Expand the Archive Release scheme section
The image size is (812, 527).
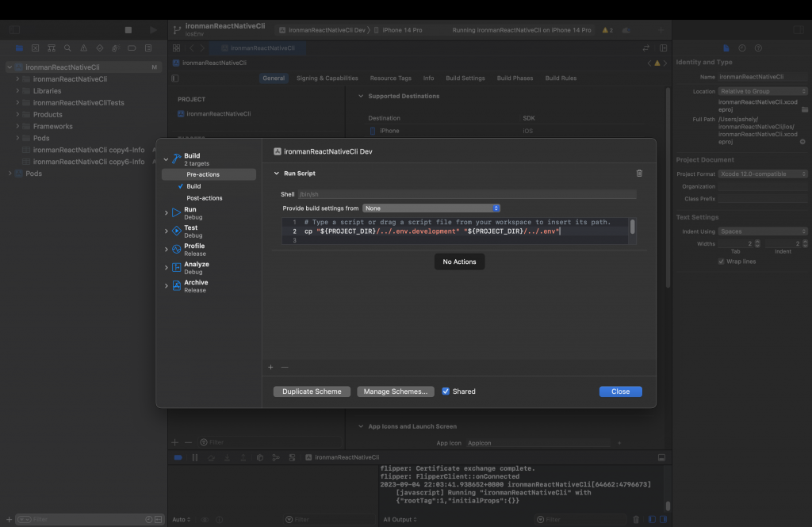(x=167, y=286)
